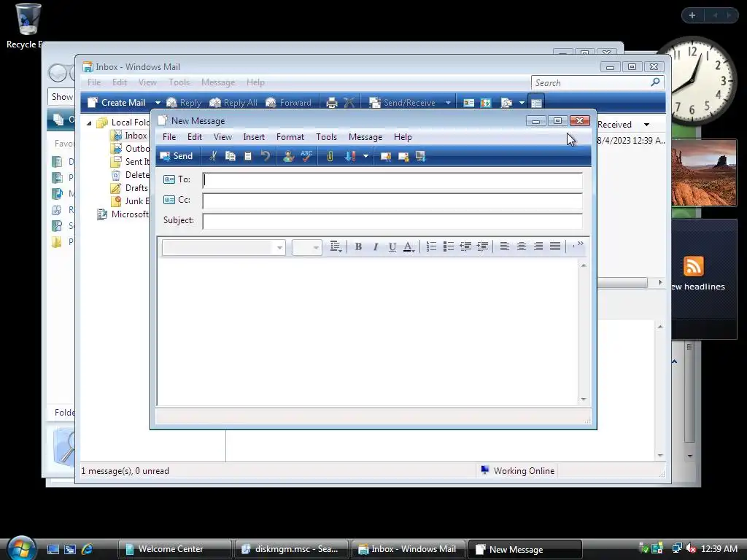Click the Set Priority icon
The width and height of the screenshot is (747, 560).
click(350, 156)
